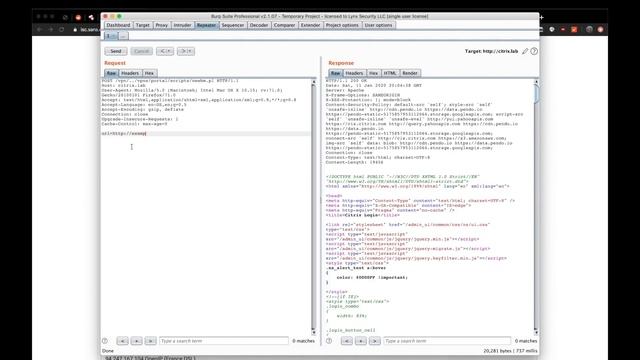This screenshot has width=640, height=360.
Task: Open the Proxy tab
Action: click(162, 25)
